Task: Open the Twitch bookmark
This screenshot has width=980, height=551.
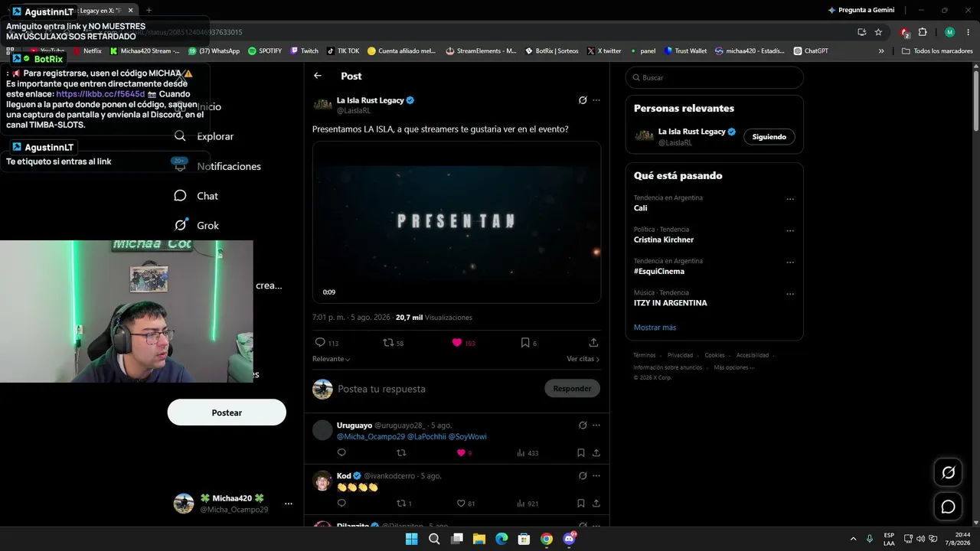Action: click(305, 51)
